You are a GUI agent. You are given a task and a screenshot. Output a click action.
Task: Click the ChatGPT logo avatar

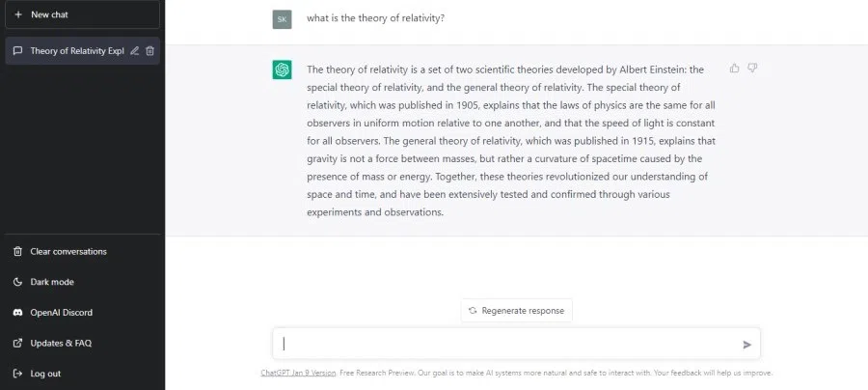(282, 70)
